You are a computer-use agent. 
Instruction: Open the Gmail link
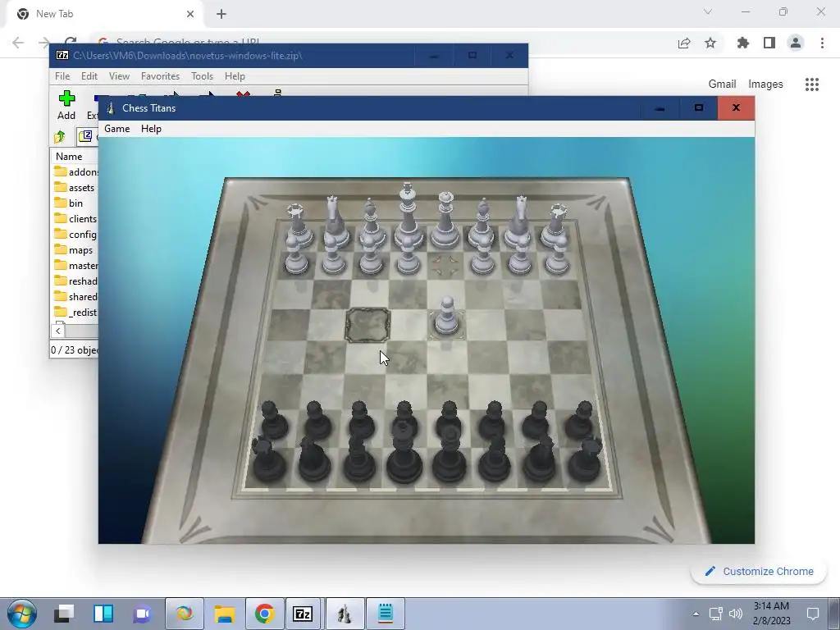pyautogui.click(x=722, y=84)
